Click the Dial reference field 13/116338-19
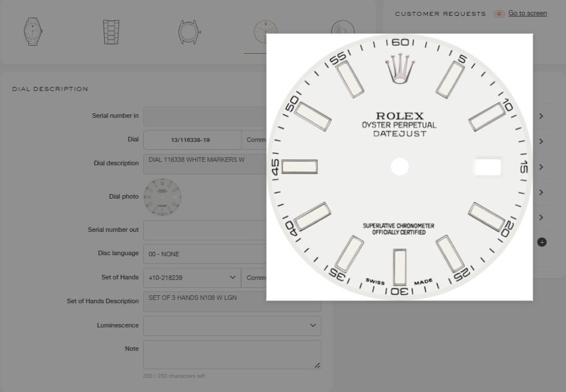Screen dimensions: 566x392 (x=192, y=140)
